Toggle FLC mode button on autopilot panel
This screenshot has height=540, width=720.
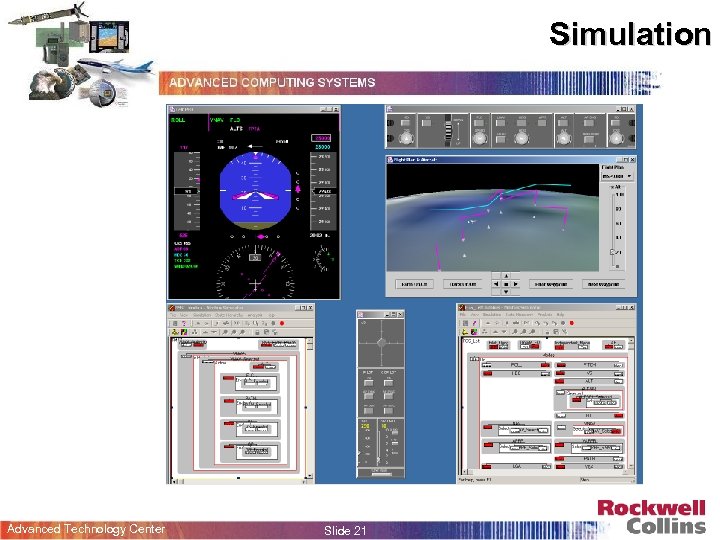point(479,122)
